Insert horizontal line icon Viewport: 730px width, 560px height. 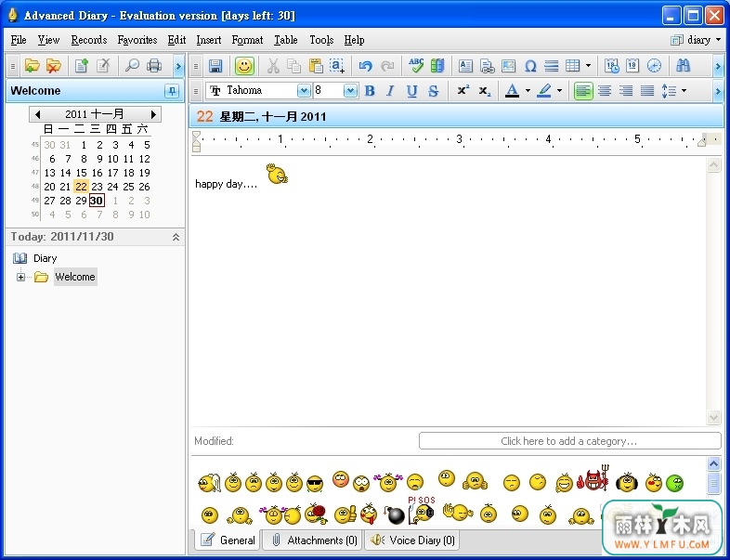(552, 66)
